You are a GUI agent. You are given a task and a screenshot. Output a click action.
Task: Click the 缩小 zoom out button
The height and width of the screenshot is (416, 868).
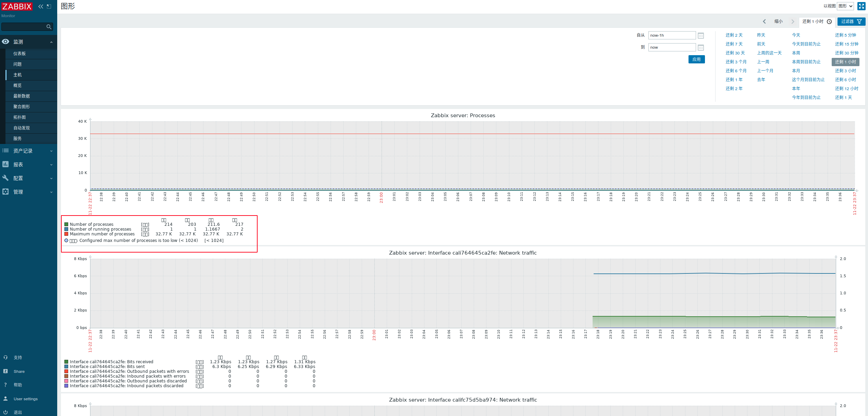click(x=778, y=22)
